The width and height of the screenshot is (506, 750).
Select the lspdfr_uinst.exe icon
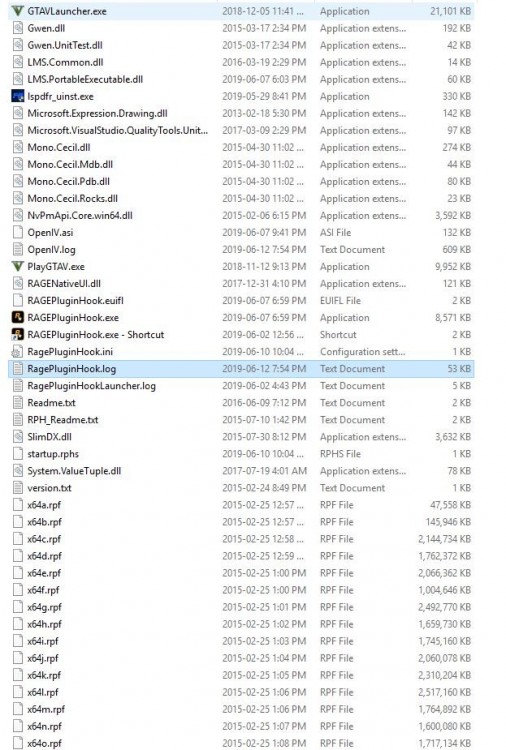point(18,96)
